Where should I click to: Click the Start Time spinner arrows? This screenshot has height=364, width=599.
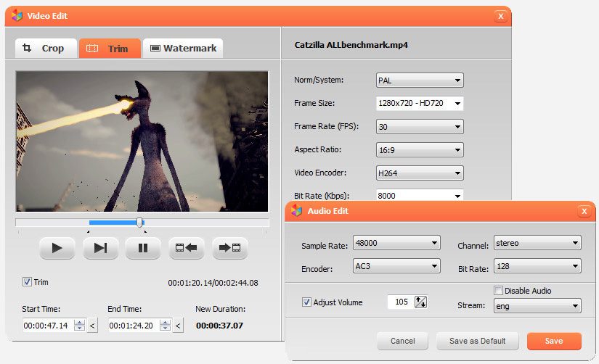coord(79,326)
